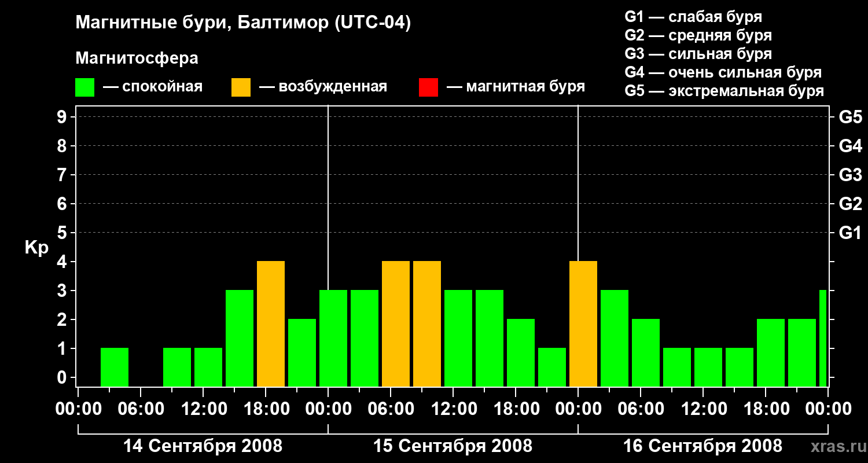Screen dimensions: 868x463
Task: Click the 'Магнитосфера' legend heading
Action: (137, 58)
